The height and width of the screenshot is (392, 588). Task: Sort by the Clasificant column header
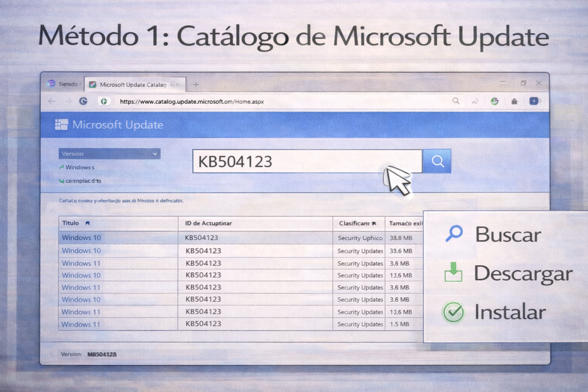point(357,223)
